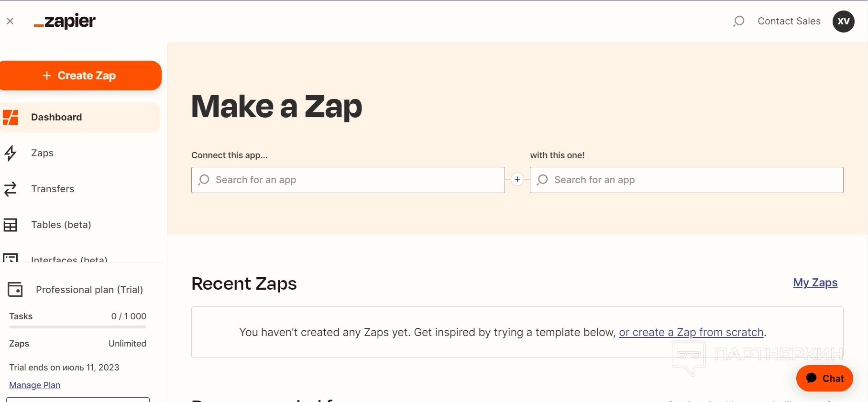868x402 pixels.
Task: Open the My Zaps link
Action: point(815,282)
